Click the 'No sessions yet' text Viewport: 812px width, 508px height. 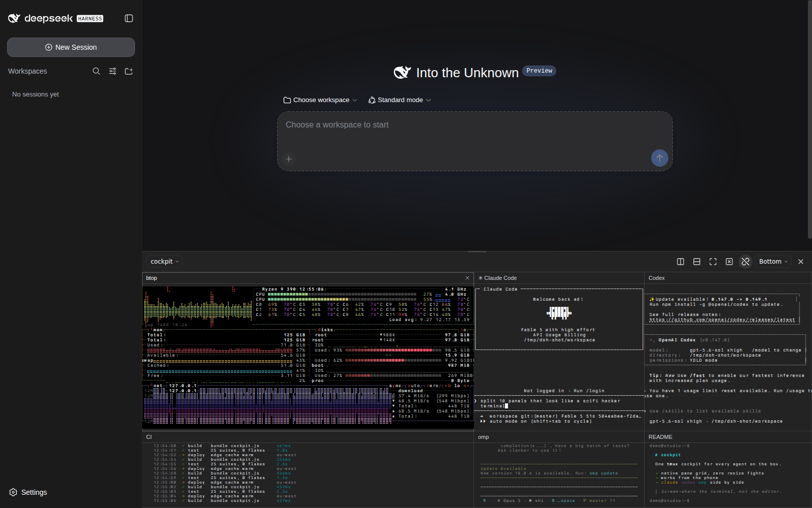[36, 94]
